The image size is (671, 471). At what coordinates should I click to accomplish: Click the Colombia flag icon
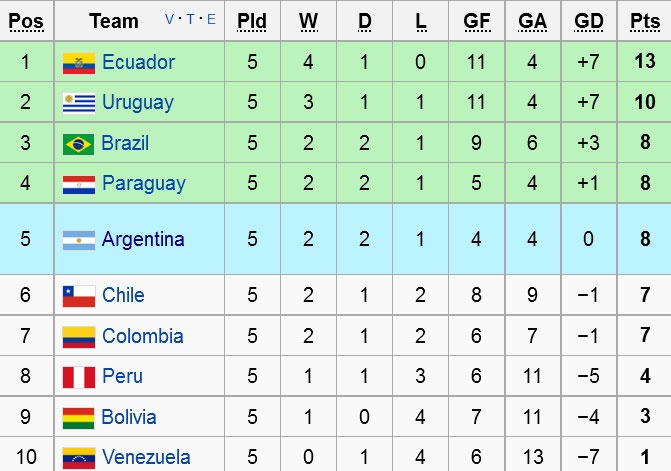click(x=78, y=337)
